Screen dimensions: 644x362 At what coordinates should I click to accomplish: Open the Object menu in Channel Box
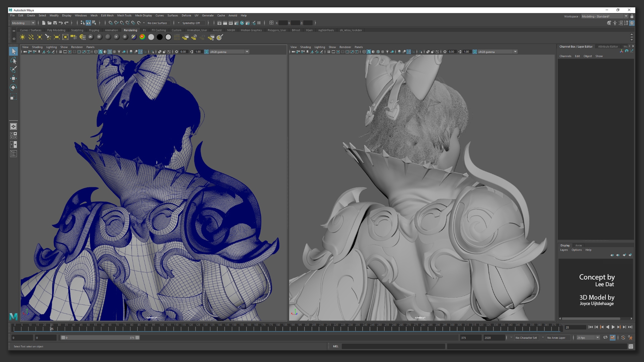tap(588, 56)
